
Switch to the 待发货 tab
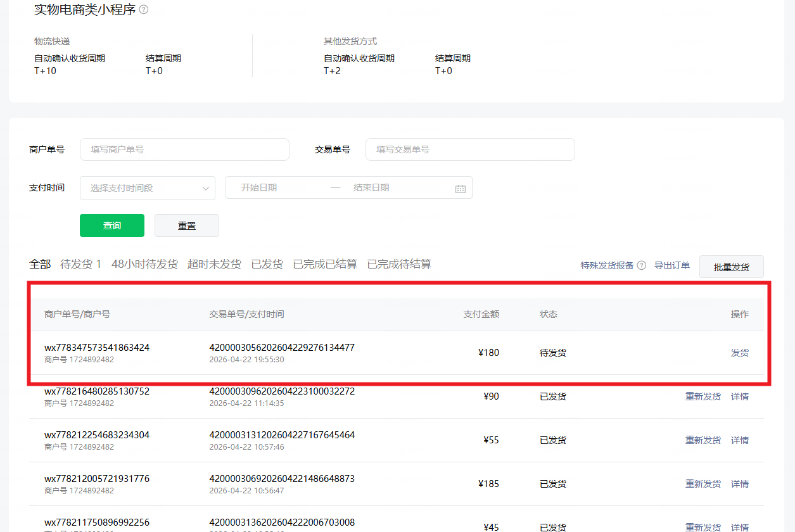(x=80, y=264)
